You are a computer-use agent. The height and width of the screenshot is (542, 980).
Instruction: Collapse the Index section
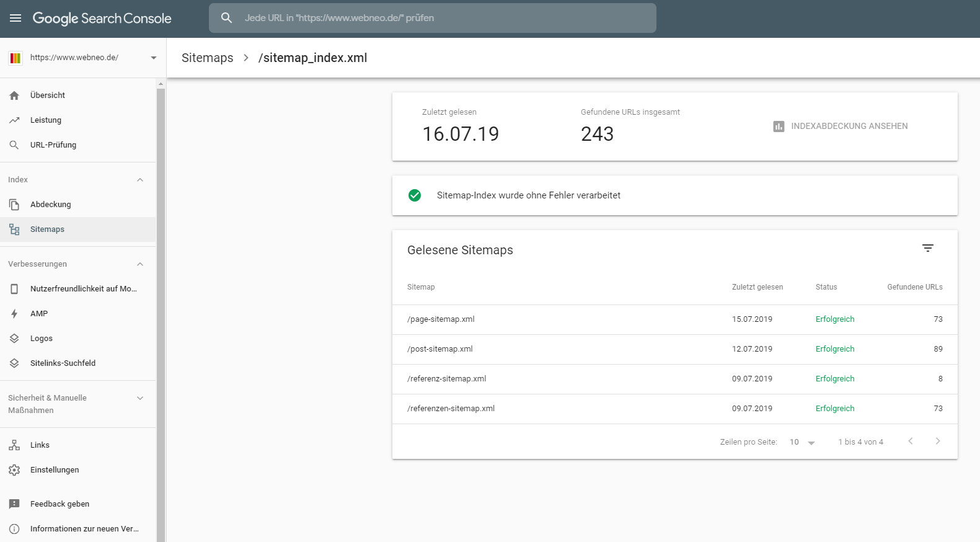(140, 180)
